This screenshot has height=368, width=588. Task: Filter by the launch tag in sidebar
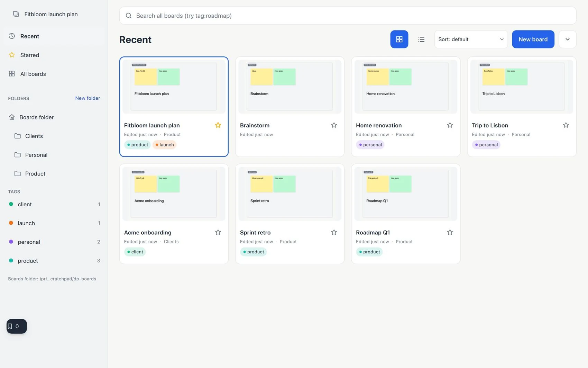54,223
